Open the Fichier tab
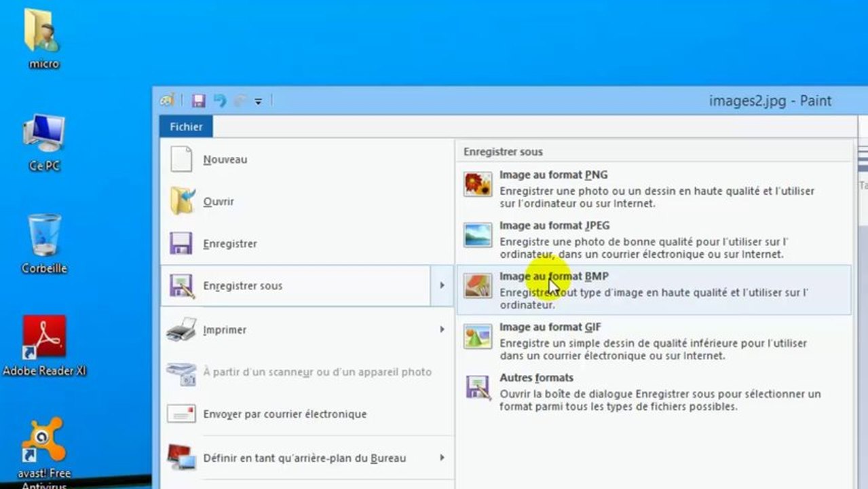 tap(186, 126)
